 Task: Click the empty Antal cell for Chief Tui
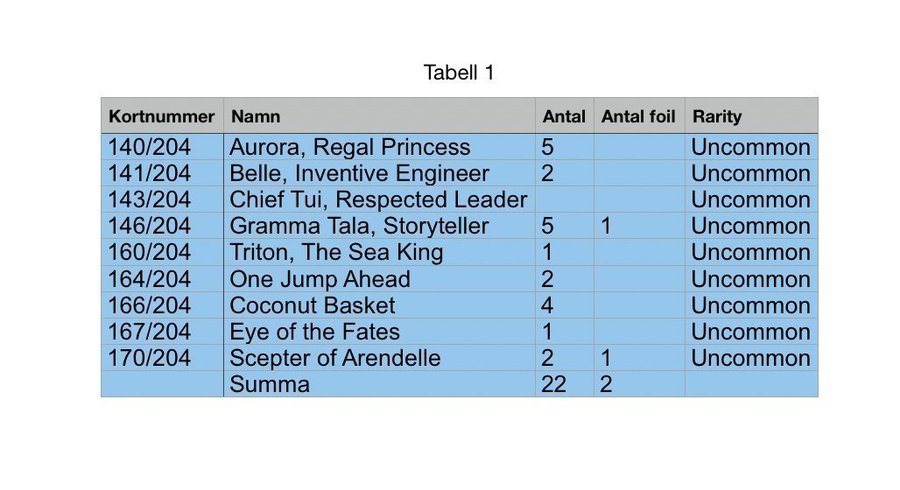(x=564, y=199)
